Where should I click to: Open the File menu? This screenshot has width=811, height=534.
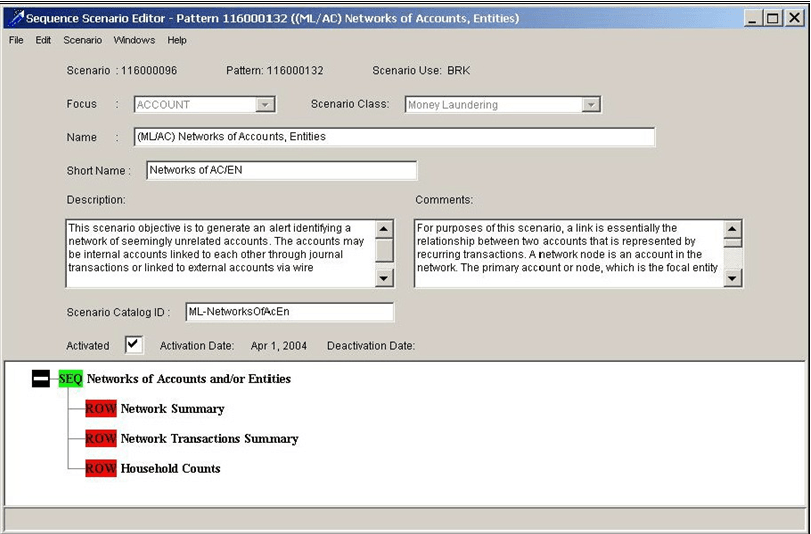tap(16, 40)
